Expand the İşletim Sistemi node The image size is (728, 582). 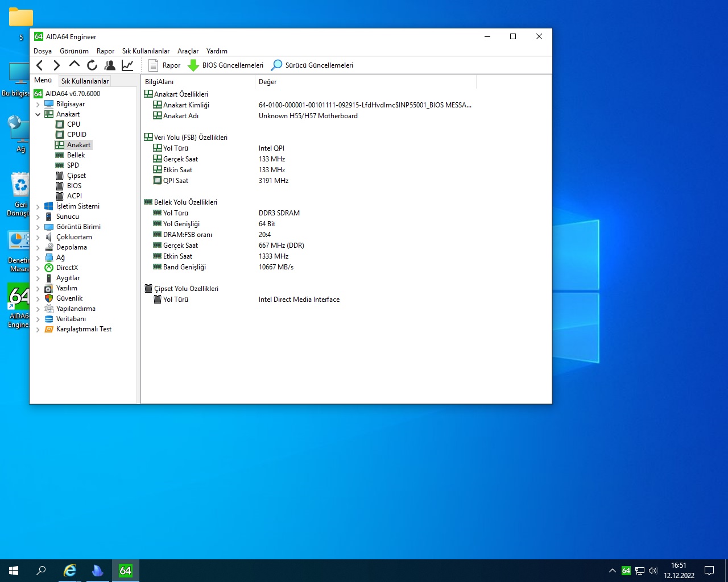38,207
